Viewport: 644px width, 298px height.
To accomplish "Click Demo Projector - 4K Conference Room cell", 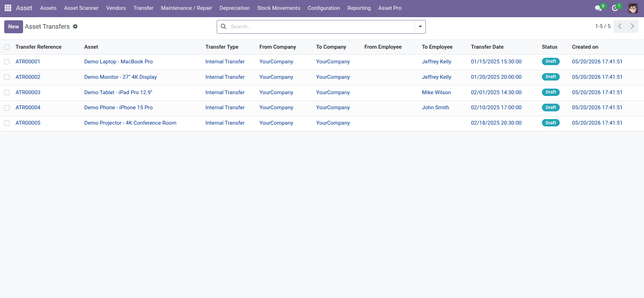I will click(x=130, y=123).
